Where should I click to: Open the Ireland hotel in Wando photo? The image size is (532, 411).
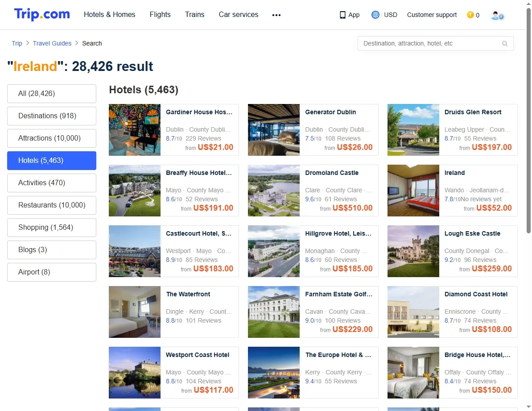pyautogui.click(x=413, y=191)
